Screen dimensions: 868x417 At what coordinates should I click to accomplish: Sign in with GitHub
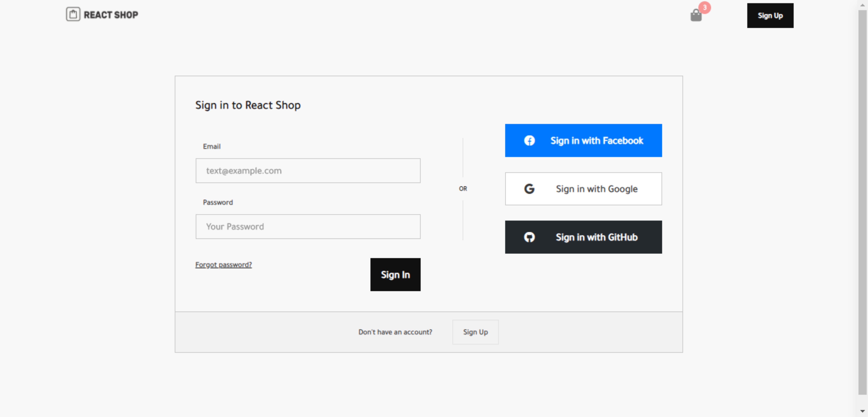583,237
